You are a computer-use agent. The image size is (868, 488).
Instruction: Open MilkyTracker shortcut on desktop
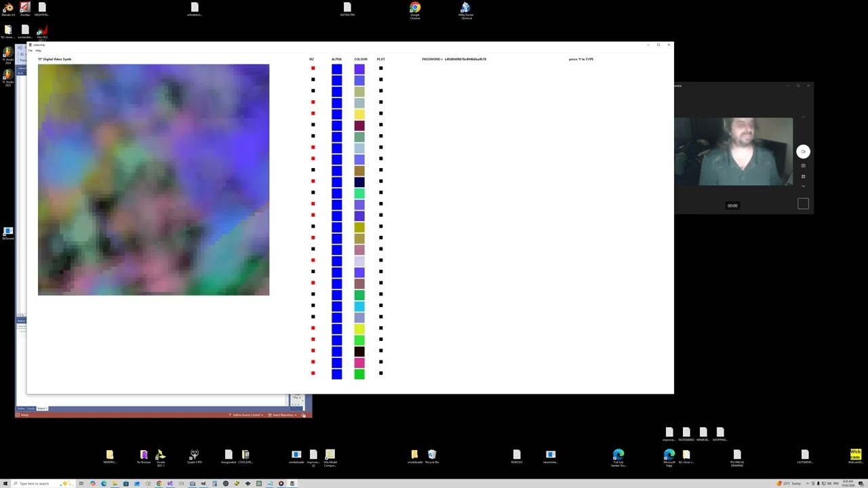[466, 10]
